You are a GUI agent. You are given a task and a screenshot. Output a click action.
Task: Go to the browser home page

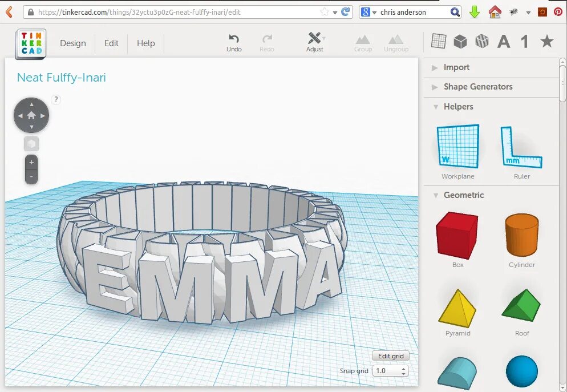point(495,12)
